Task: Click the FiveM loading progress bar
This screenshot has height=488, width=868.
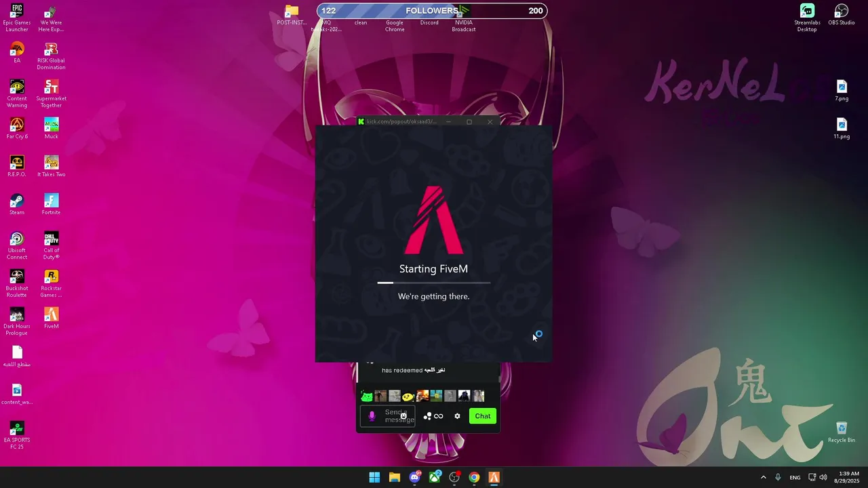Action: (x=434, y=283)
